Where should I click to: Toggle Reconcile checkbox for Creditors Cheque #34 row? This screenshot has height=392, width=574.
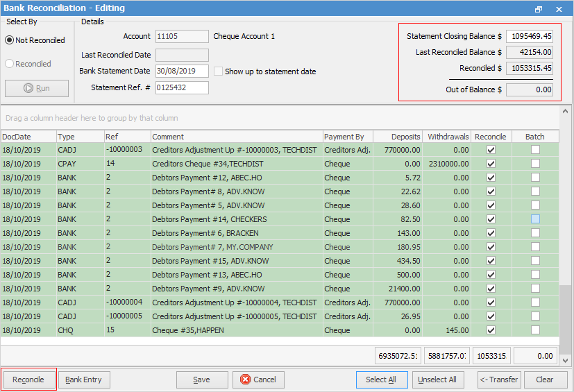click(491, 164)
